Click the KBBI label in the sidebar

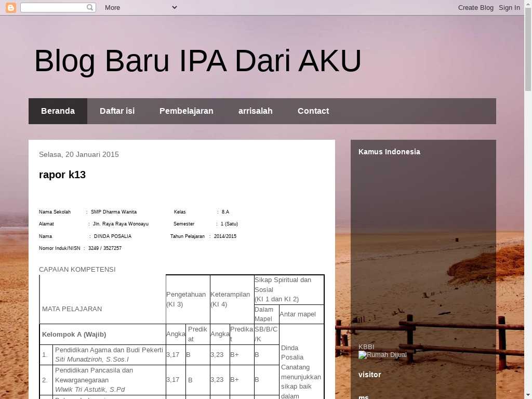pos(366,347)
